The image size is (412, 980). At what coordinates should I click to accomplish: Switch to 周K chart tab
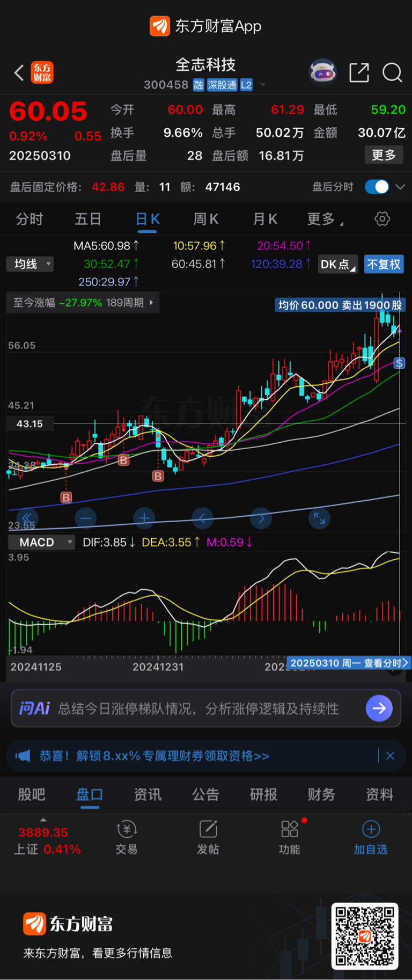(x=206, y=219)
